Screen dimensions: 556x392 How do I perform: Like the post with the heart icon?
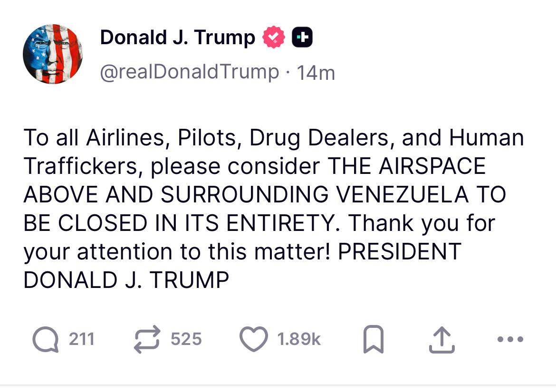pyautogui.click(x=253, y=340)
